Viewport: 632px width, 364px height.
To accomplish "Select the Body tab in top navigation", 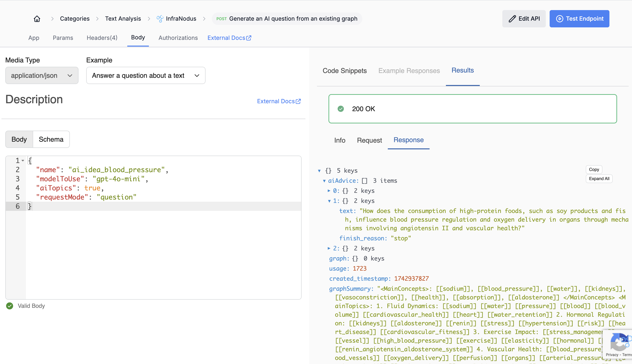I will click(x=138, y=37).
